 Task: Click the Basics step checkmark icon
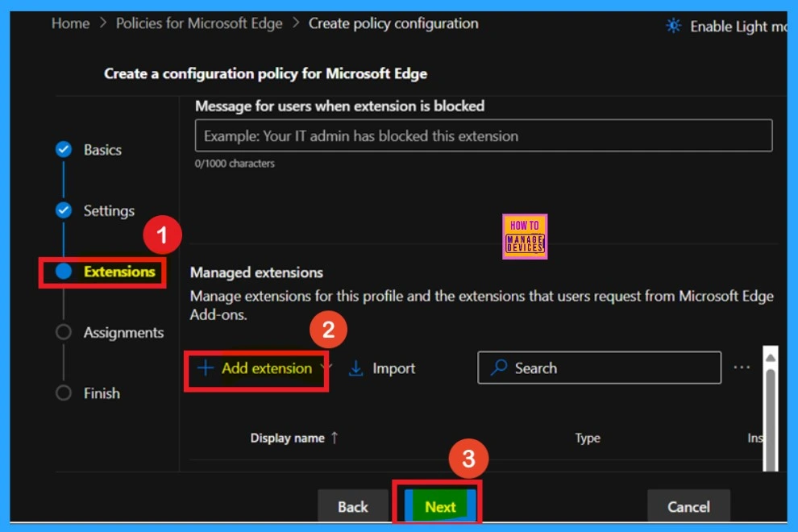[64, 150]
